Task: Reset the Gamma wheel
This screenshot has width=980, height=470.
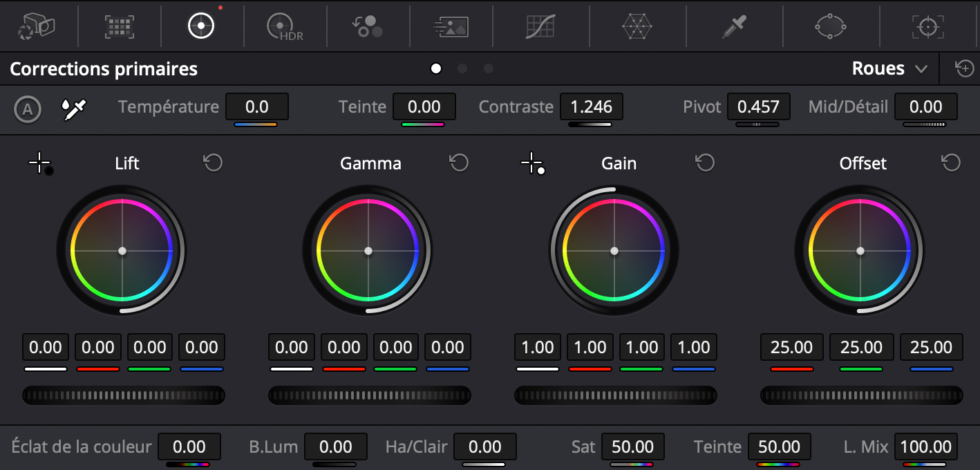Action: [x=459, y=163]
